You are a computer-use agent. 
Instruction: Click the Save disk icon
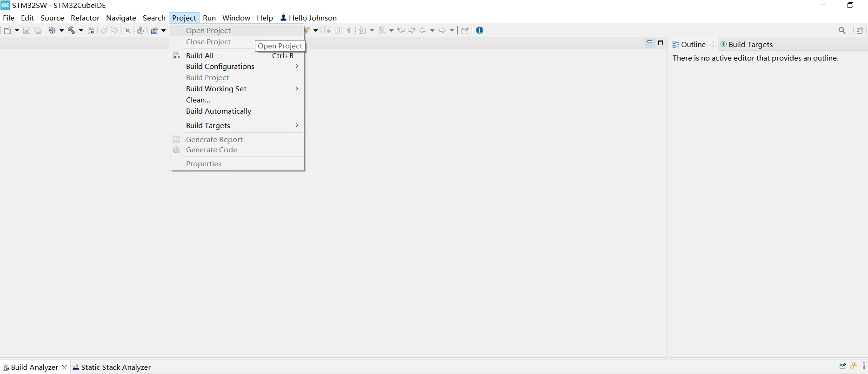[27, 31]
